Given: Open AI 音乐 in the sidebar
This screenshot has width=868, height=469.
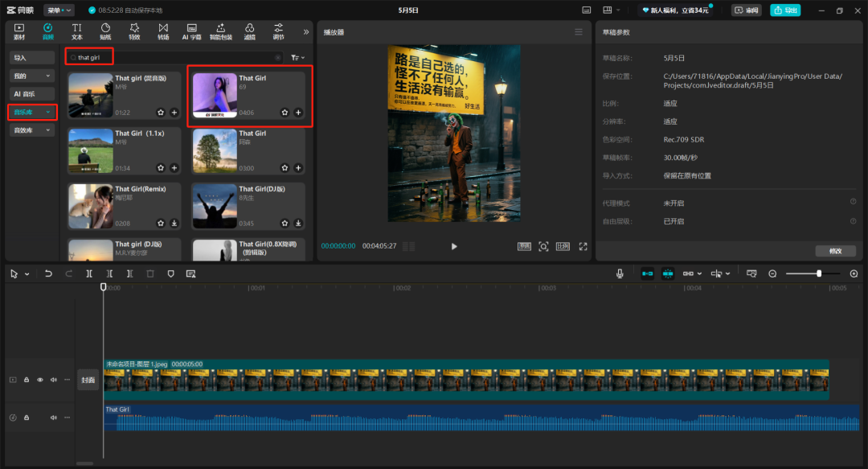Looking at the screenshot, I should 31,94.
